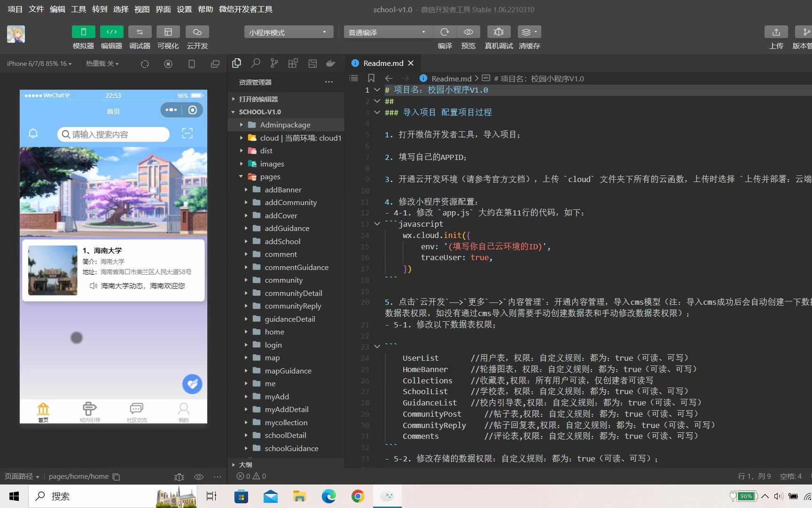Screen dimensions: 812x508
Task: Start real device debugging (真机调试)
Action: click(499, 32)
